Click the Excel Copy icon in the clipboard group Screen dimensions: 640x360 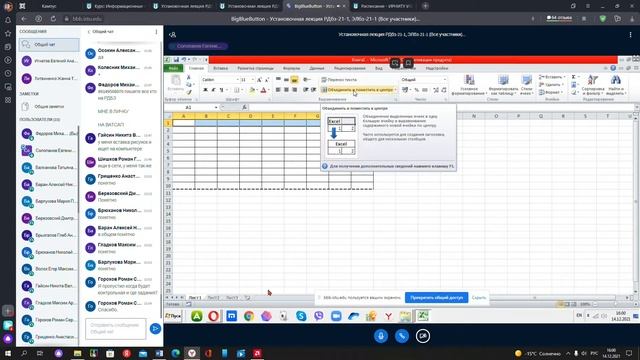pos(189,84)
